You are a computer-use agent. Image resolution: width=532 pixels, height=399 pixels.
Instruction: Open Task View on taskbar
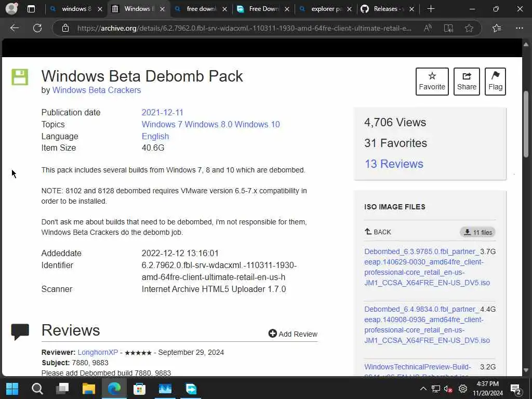pos(62,388)
